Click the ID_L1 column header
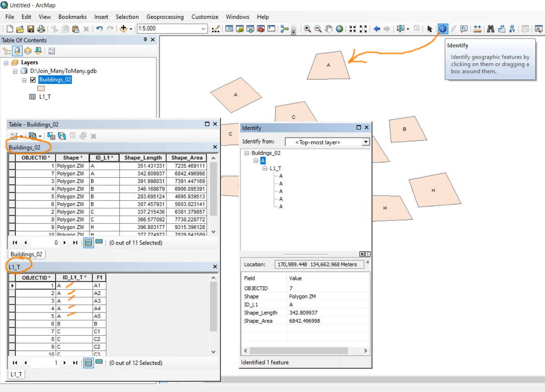This screenshot has width=545, height=392. 104,158
